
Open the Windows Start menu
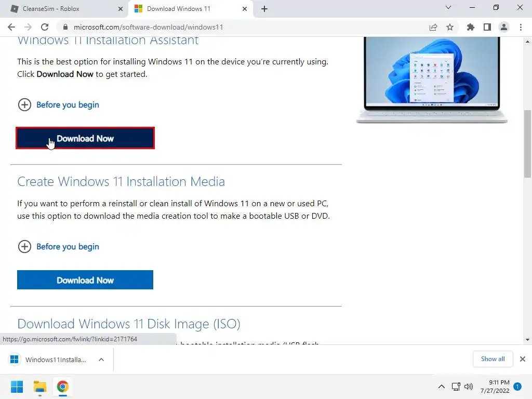[17, 387]
